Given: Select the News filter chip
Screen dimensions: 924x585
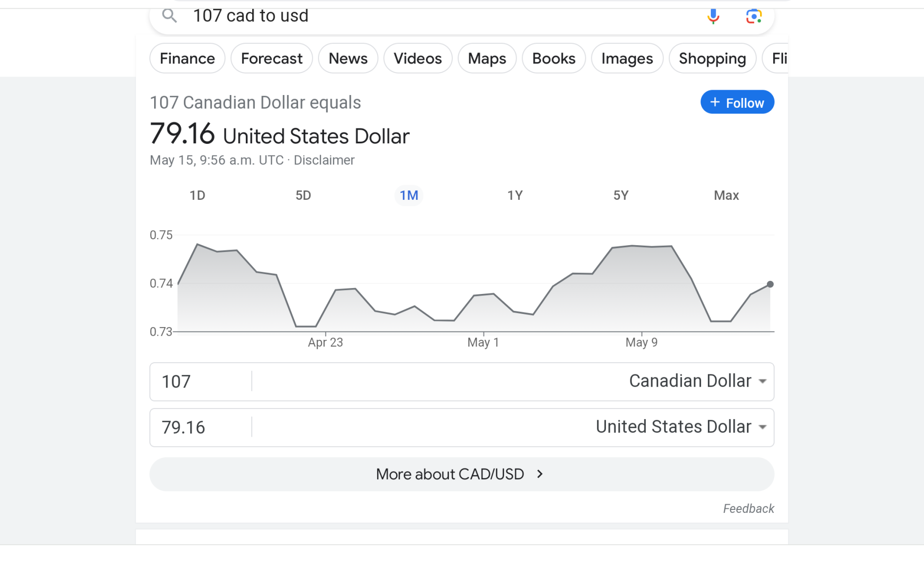Looking at the screenshot, I should click(x=348, y=58).
